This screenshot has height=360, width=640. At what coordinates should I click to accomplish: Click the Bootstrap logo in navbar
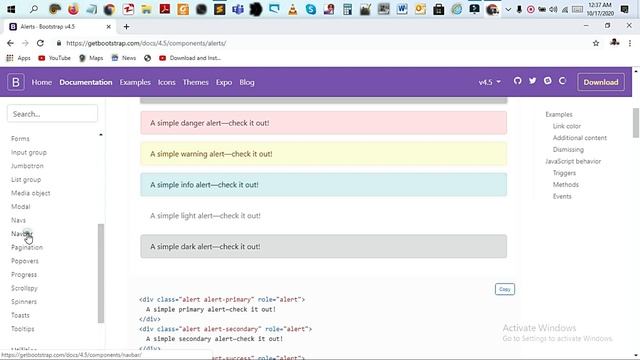[x=16, y=82]
